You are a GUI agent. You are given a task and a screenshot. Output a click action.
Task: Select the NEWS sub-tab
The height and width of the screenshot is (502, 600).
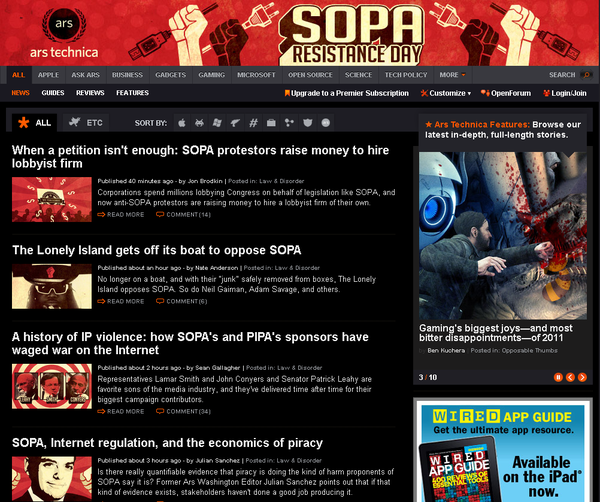21,93
